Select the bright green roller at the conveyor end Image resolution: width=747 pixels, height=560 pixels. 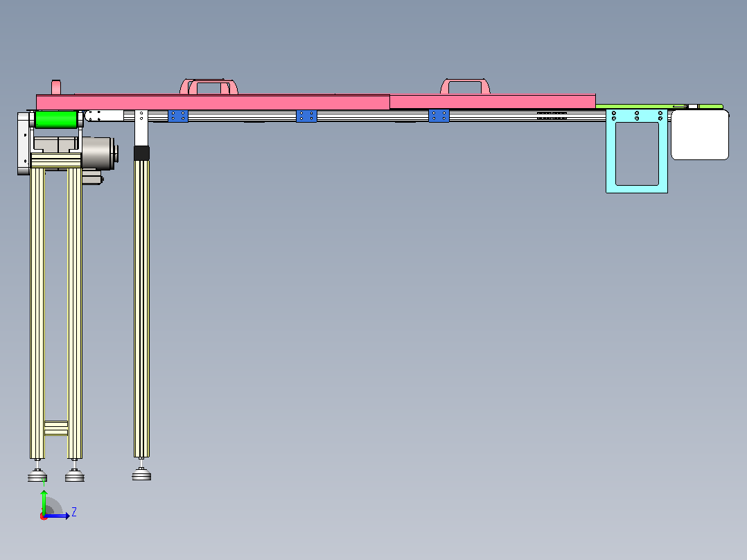click(56, 119)
